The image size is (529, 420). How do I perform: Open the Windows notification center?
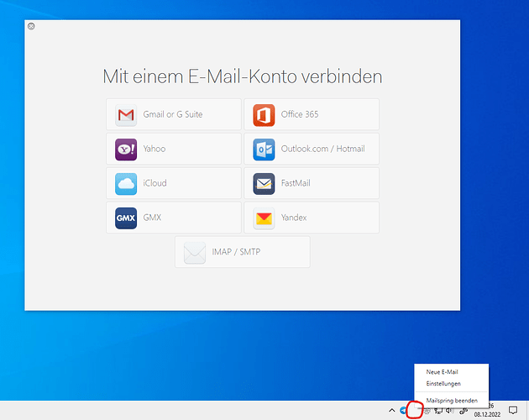(x=513, y=411)
